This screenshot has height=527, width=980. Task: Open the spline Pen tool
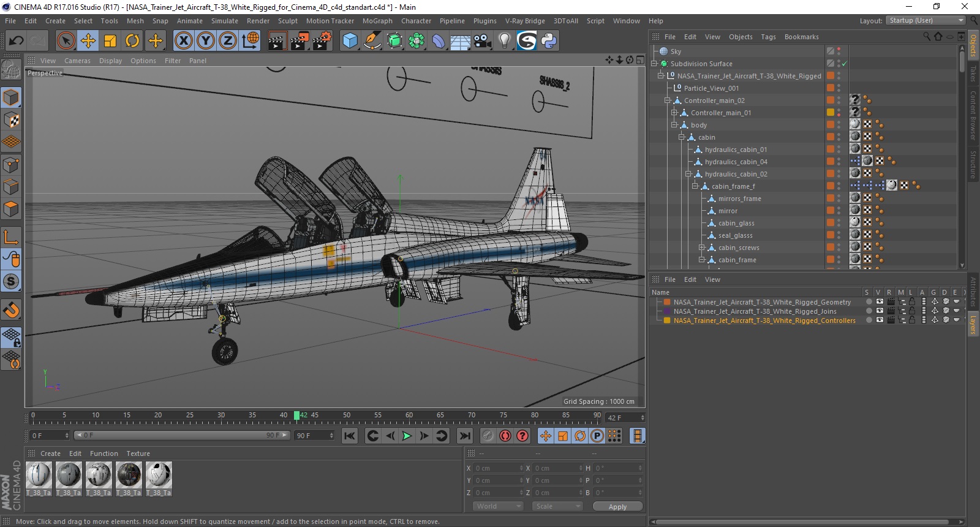pos(372,40)
